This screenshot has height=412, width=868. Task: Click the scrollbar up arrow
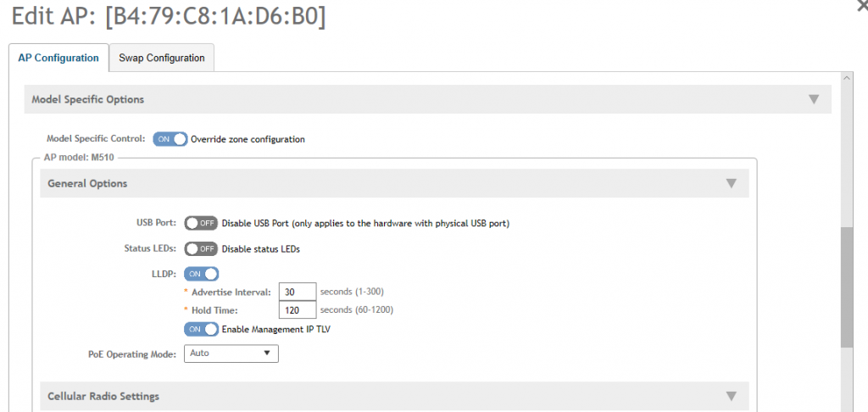[846, 79]
